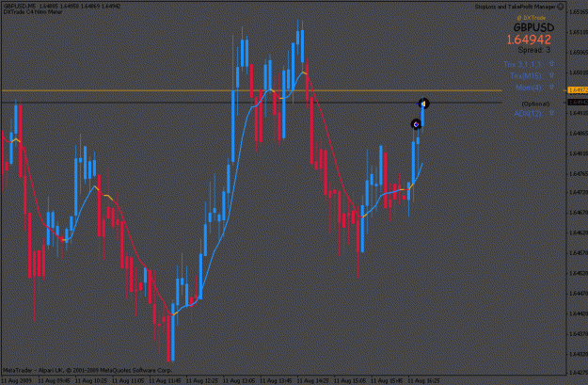
Task: Click the 'Trix(M15)' indicator label
Action: [525, 76]
